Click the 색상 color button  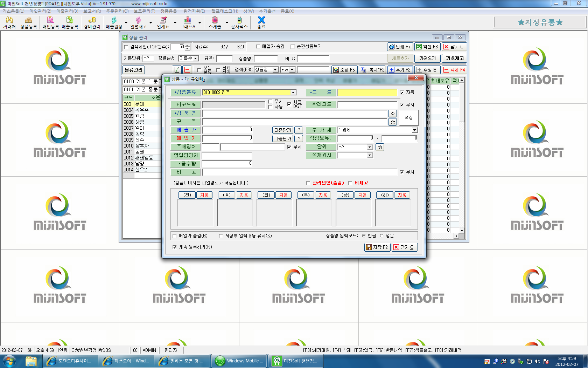click(409, 117)
